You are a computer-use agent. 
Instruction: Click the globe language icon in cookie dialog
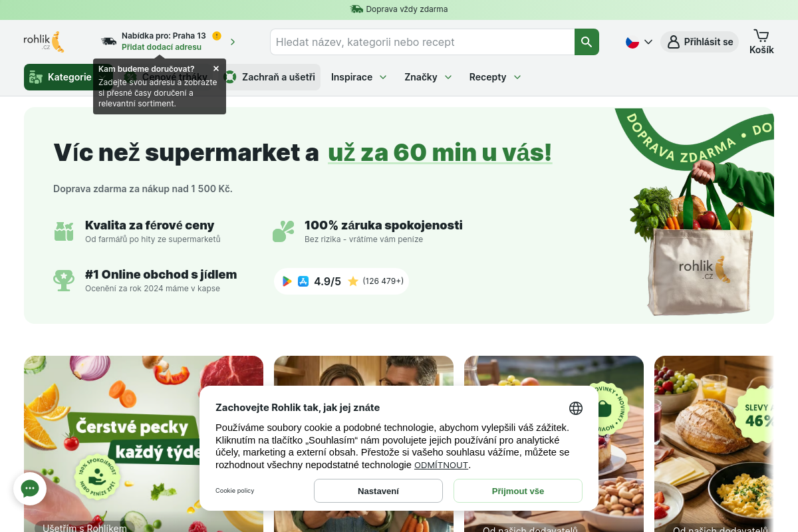pos(575,408)
